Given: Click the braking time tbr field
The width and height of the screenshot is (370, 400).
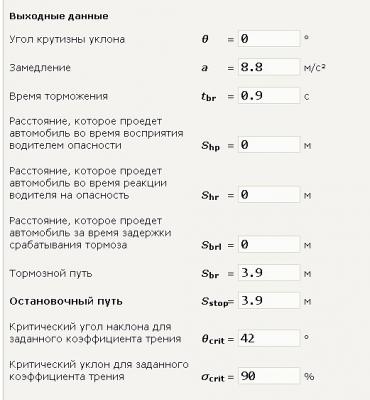Looking at the screenshot, I should pos(269,96).
